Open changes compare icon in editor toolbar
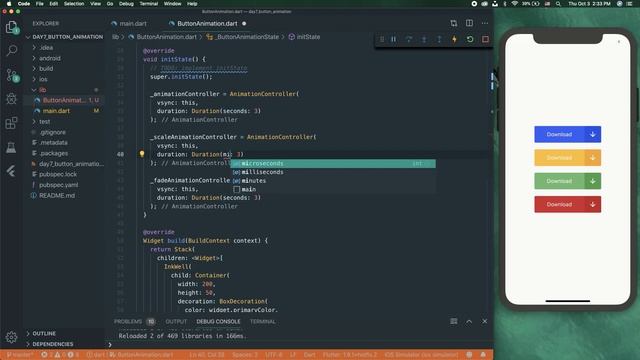This screenshot has height=360, width=640. (x=454, y=23)
